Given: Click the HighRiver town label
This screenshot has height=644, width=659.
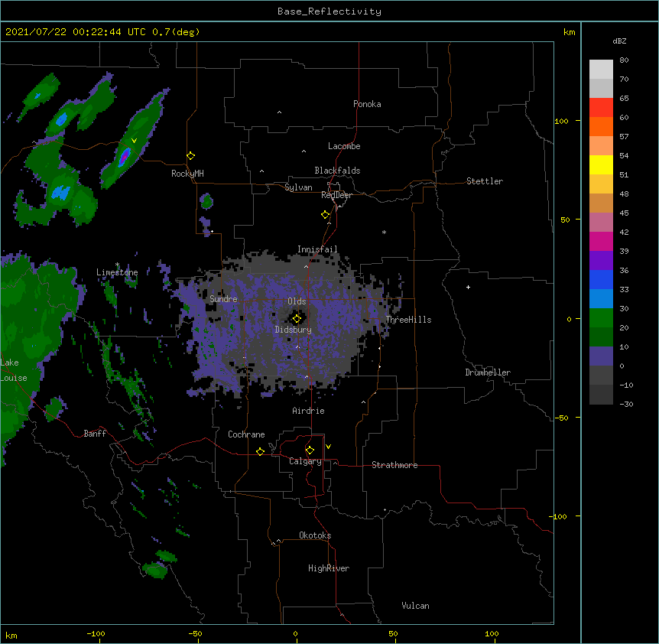Looking at the screenshot, I should click(x=329, y=568).
